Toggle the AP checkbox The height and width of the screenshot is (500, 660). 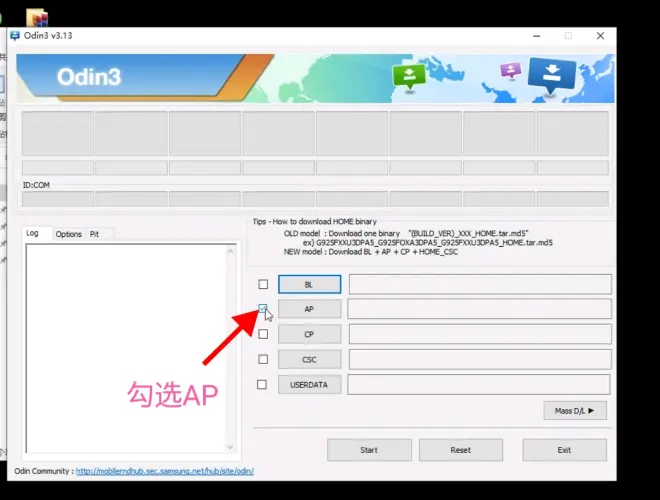263,309
